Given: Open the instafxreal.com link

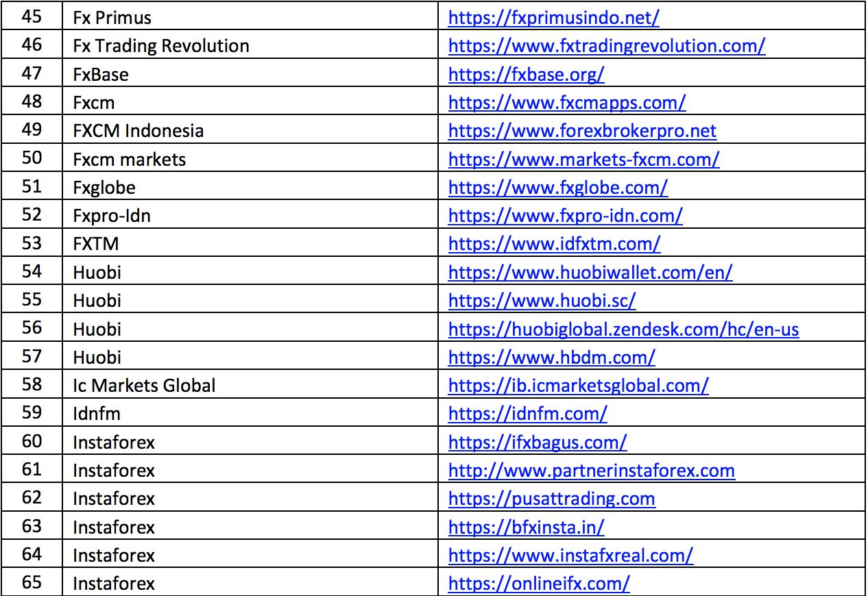Looking at the screenshot, I should click(571, 556).
